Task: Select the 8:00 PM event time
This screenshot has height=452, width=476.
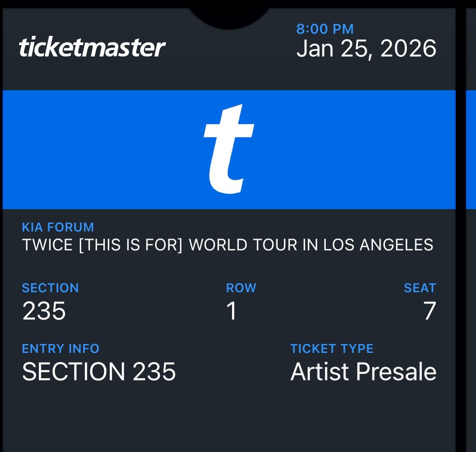Action: point(325,29)
